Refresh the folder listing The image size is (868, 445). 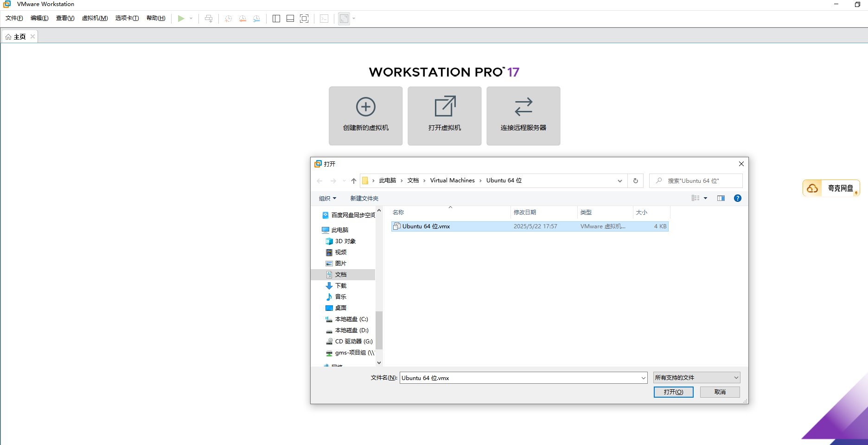coord(636,181)
